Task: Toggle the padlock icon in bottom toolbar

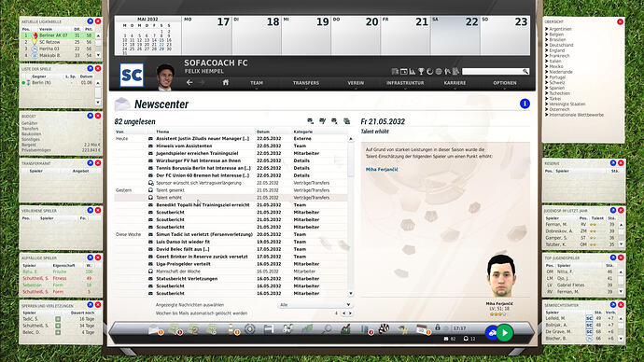Action: click(x=438, y=327)
